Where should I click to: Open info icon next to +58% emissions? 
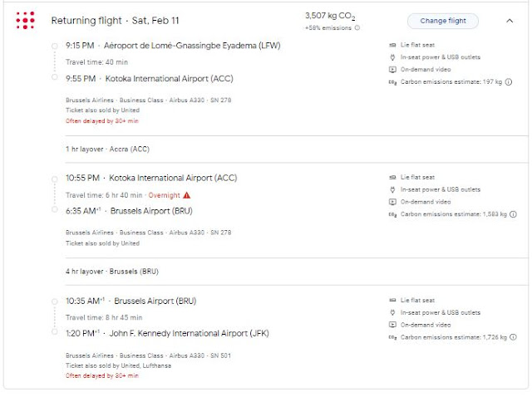coord(357,27)
